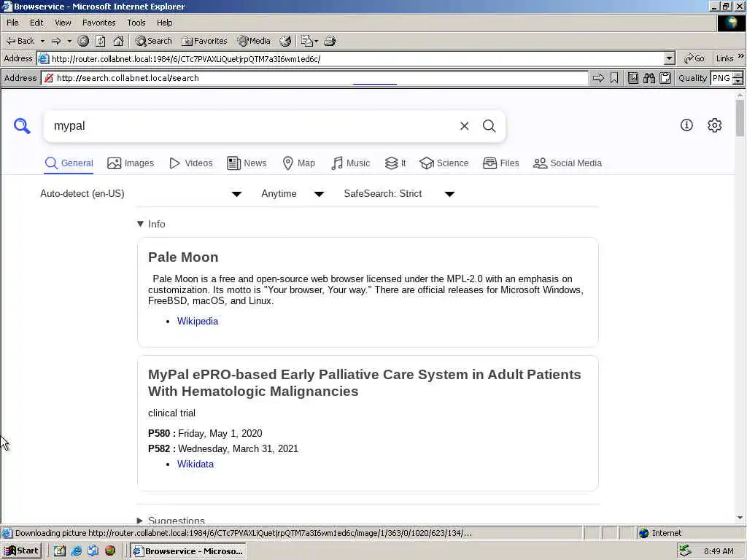Switch to the Videos category tab
This screenshot has width=747, height=560.
pyautogui.click(x=191, y=163)
